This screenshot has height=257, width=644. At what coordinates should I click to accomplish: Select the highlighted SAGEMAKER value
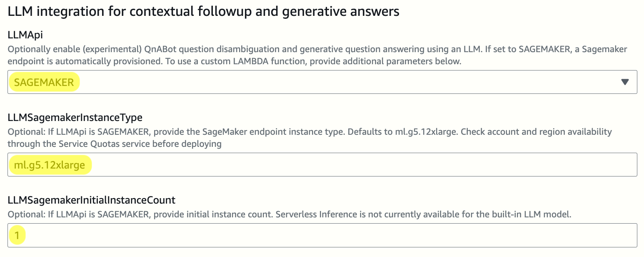click(x=44, y=83)
